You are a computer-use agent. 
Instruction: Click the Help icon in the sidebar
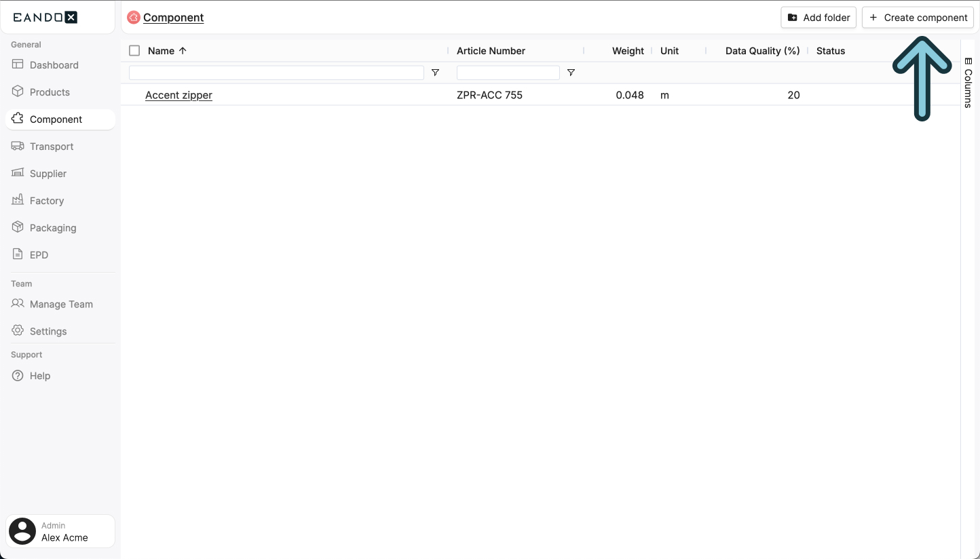coord(17,375)
